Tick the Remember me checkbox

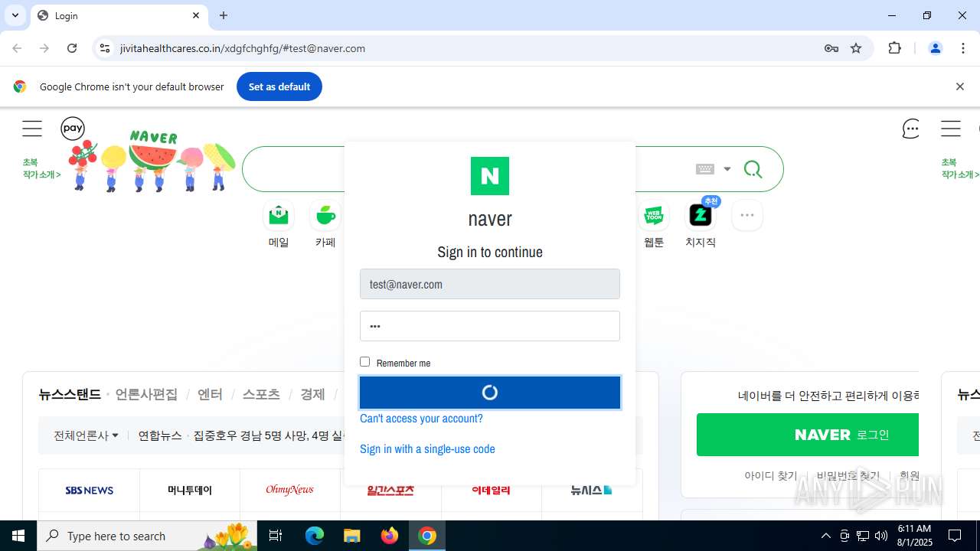[x=364, y=362]
